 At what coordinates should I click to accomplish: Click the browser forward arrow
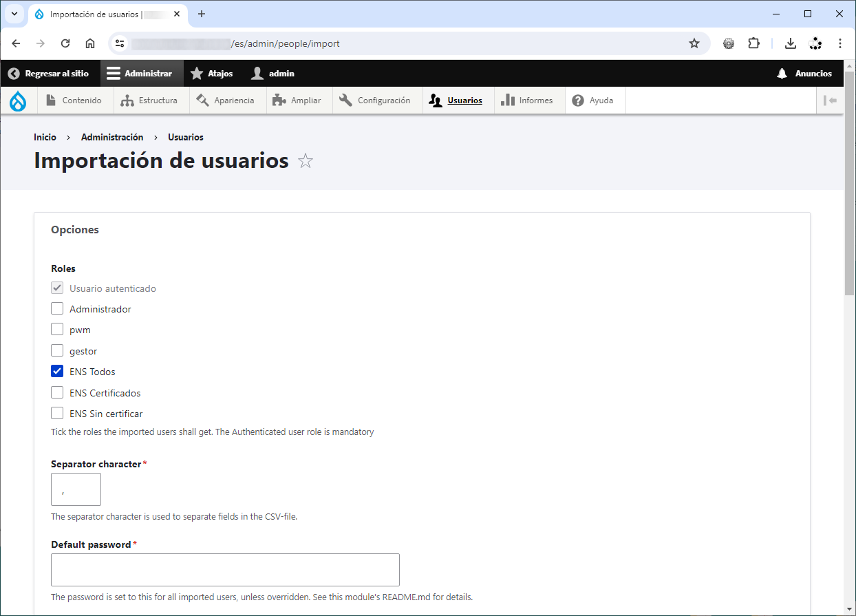(41, 43)
